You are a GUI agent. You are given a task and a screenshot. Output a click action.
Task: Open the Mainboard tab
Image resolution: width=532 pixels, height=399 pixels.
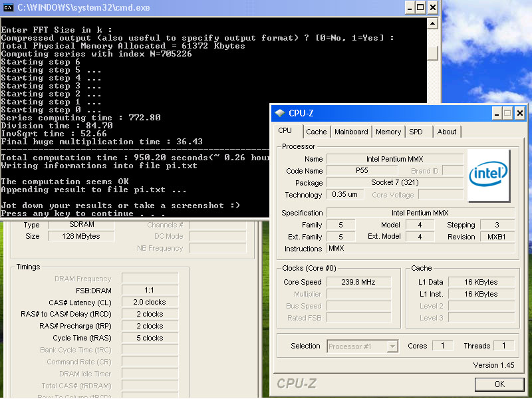coord(351,132)
